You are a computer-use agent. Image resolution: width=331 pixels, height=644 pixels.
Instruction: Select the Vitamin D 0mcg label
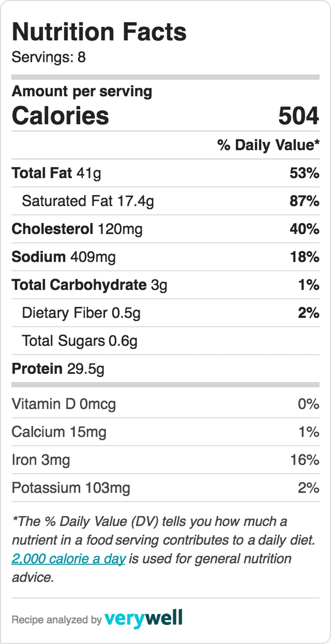coord(64,404)
